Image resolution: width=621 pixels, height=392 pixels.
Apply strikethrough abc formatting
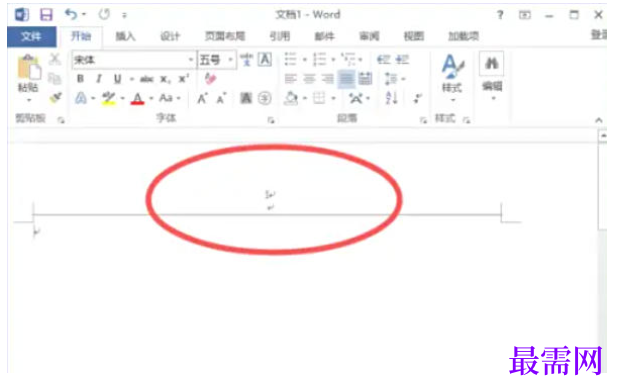[x=147, y=79]
